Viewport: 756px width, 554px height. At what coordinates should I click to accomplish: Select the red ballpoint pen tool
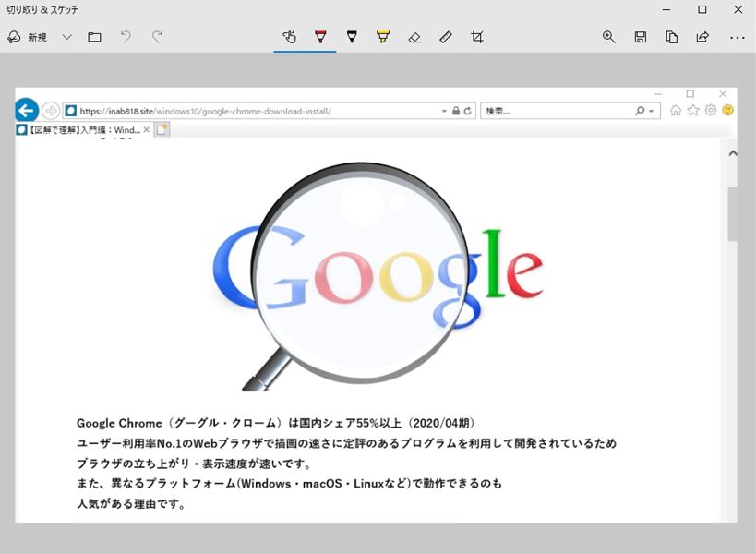320,37
